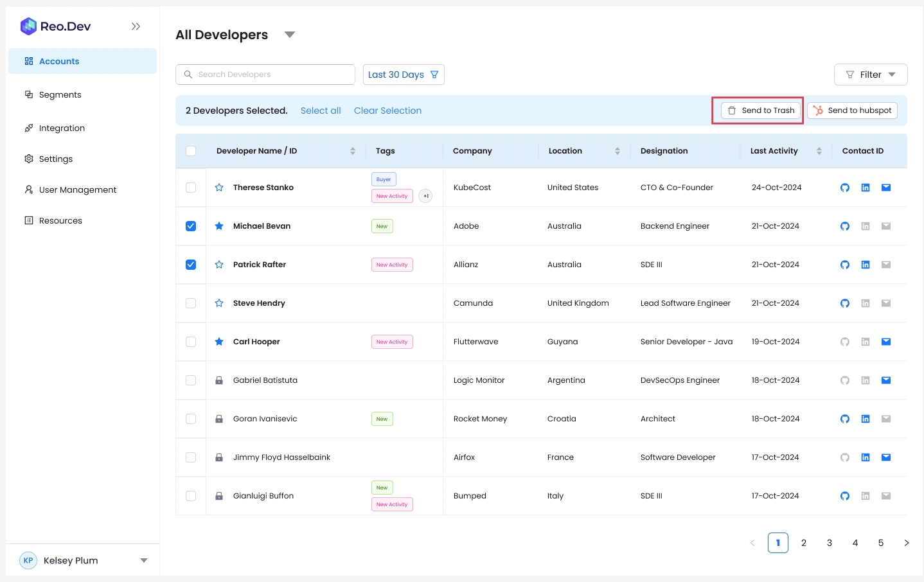This screenshot has height=582, width=924.
Task: Go to User Management section
Action: click(x=78, y=190)
